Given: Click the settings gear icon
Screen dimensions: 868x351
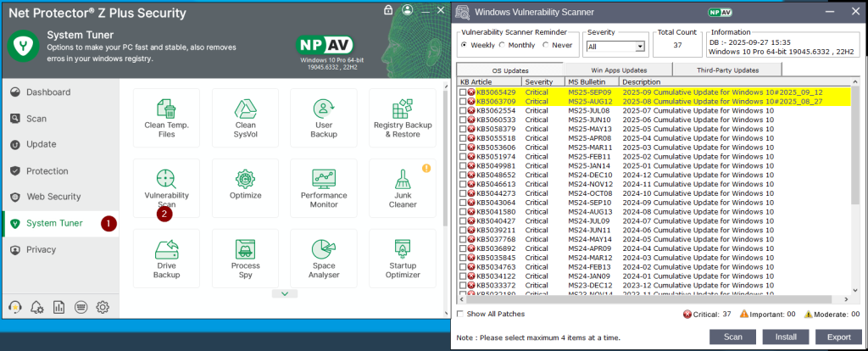Looking at the screenshot, I should [103, 307].
